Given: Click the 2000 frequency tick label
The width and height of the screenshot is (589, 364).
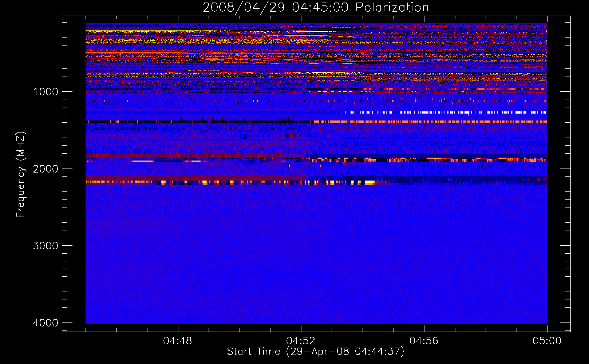Looking at the screenshot, I should 46,169.
